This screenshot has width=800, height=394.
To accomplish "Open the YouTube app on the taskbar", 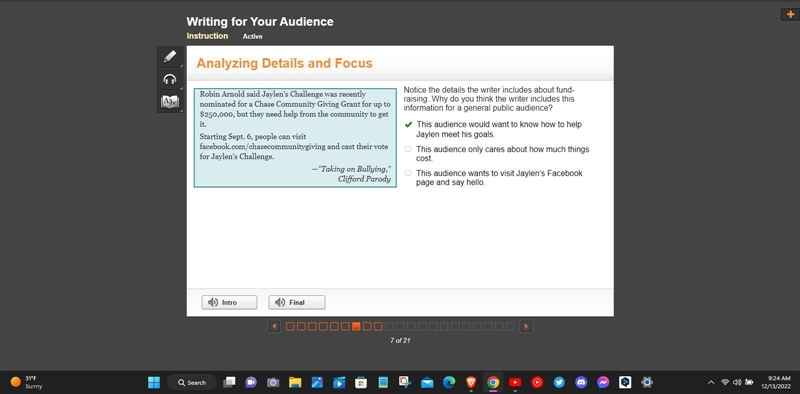I will click(515, 382).
